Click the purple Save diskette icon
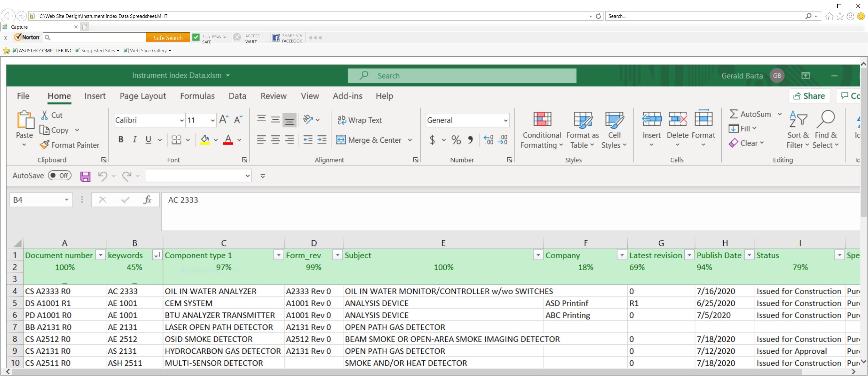 85,176
